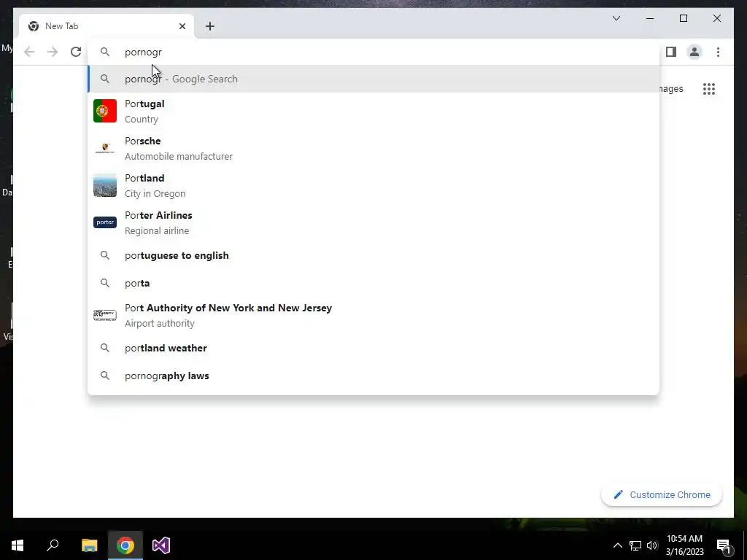Open the profile avatar button

pyautogui.click(x=694, y=52)
